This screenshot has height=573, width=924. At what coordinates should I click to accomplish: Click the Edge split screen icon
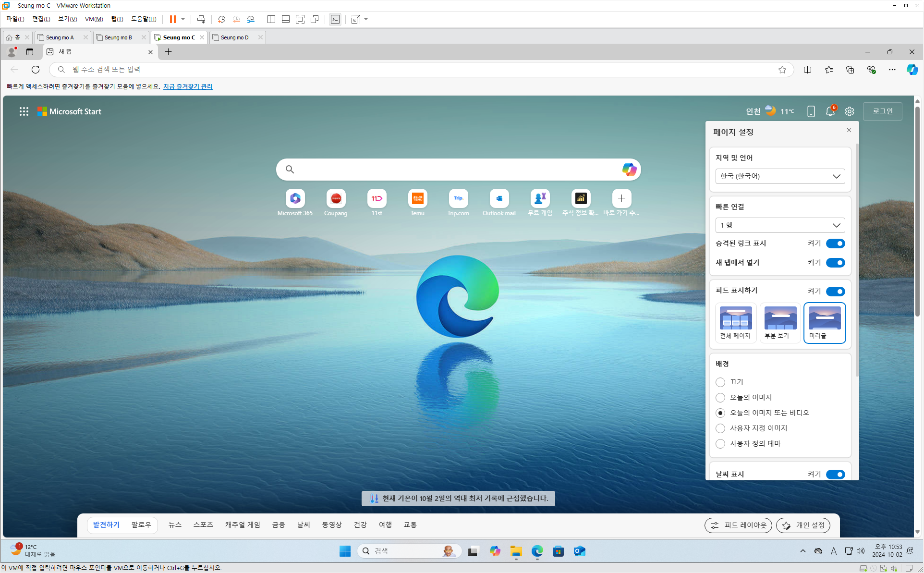coord(808,70)
